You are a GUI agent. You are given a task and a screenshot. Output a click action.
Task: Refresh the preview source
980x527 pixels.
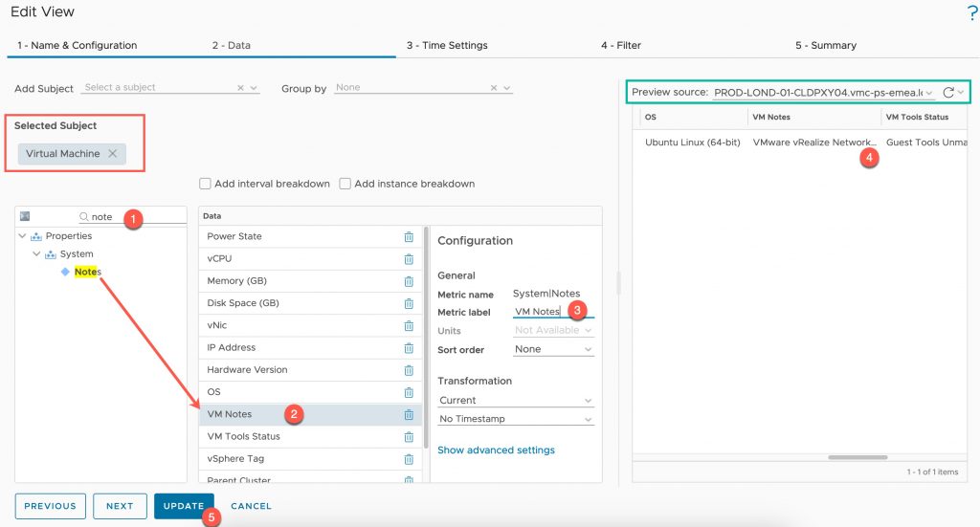pos(948,93)
